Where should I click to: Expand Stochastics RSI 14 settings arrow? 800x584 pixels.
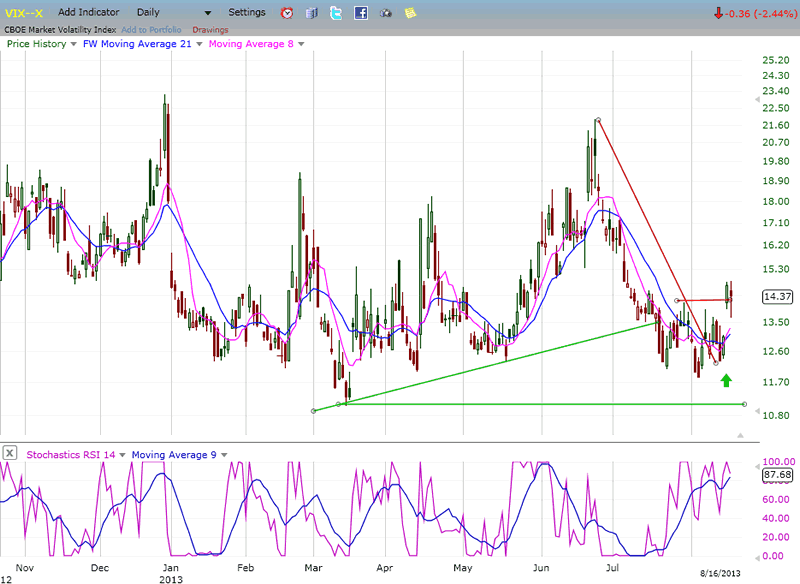pos(123,454)
